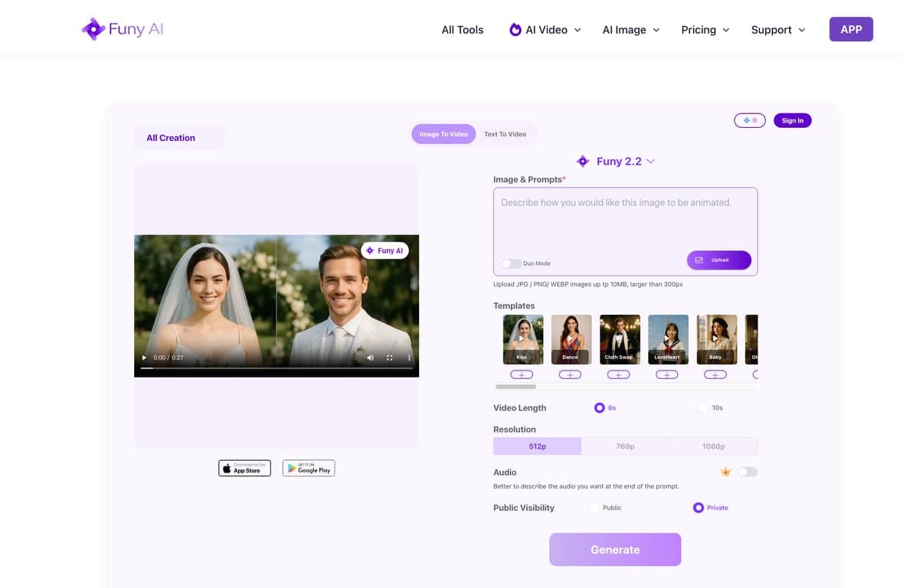
Task: Click the Funy AI logo icon
Action: [93, 30]
